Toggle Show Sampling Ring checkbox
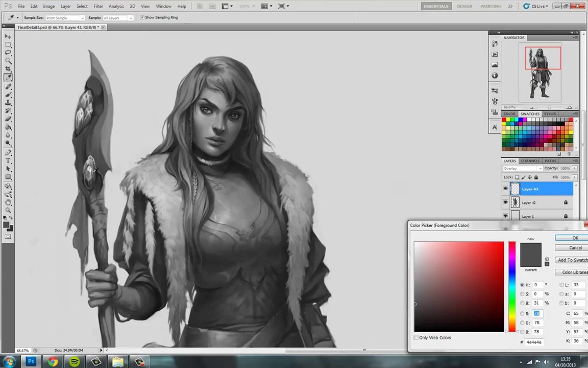Viewport: 588px width, 368px height. click(x=142, y=17)
